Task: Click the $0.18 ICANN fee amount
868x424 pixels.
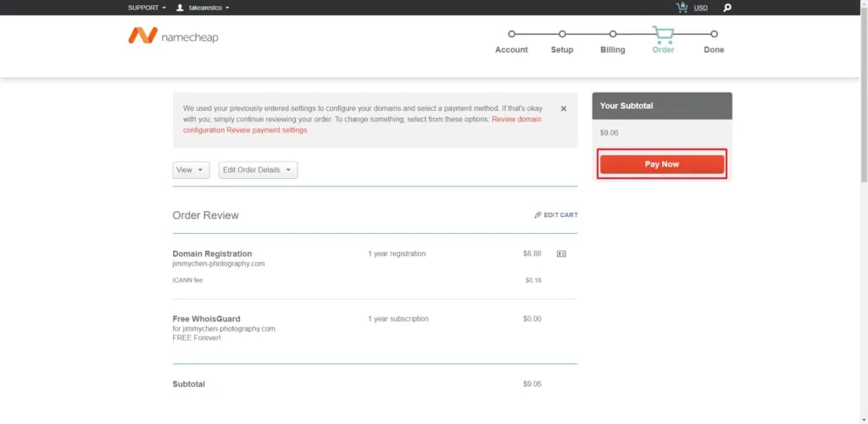Action: (533, 280)
